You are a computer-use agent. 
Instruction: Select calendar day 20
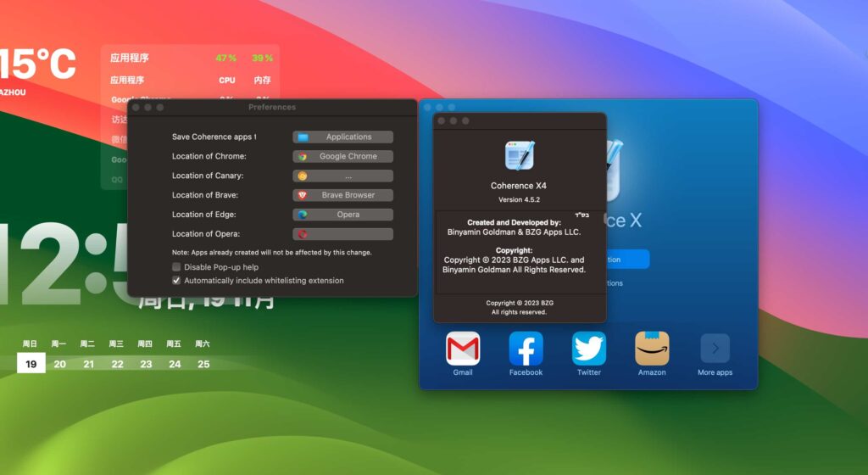[x=60, y=364]
